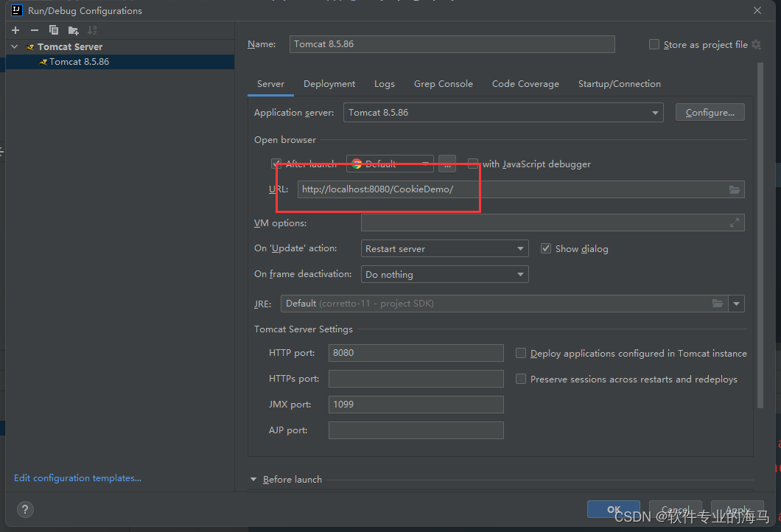Open help with question mark icon
Viewport: 781px width, 532px height.
(25, 509)
